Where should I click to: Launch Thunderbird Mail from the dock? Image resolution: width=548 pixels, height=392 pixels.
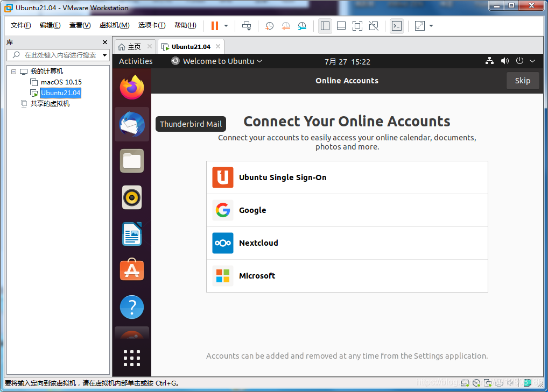(132, 124)
